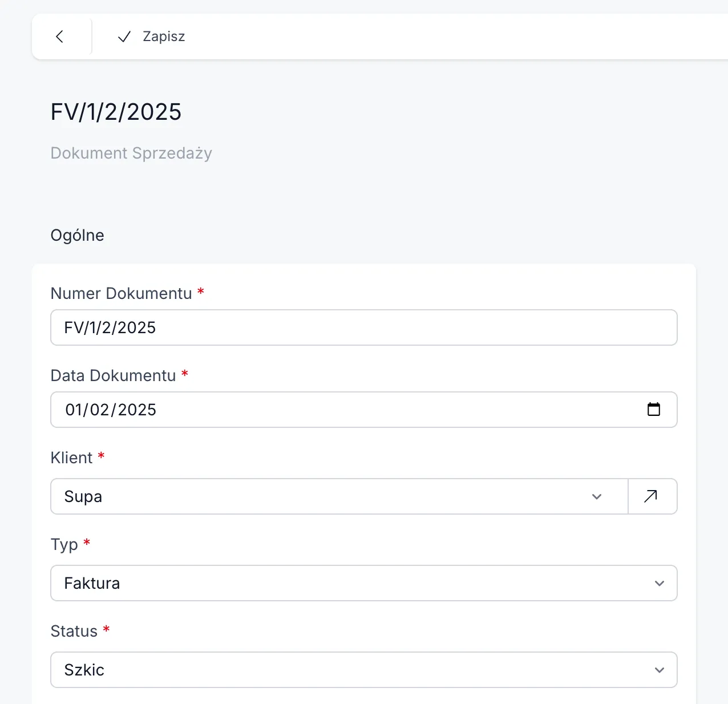Click the checkmark icon beside Zapisz
This screenshot has width=728, height=704.
(x=124, y=37)
